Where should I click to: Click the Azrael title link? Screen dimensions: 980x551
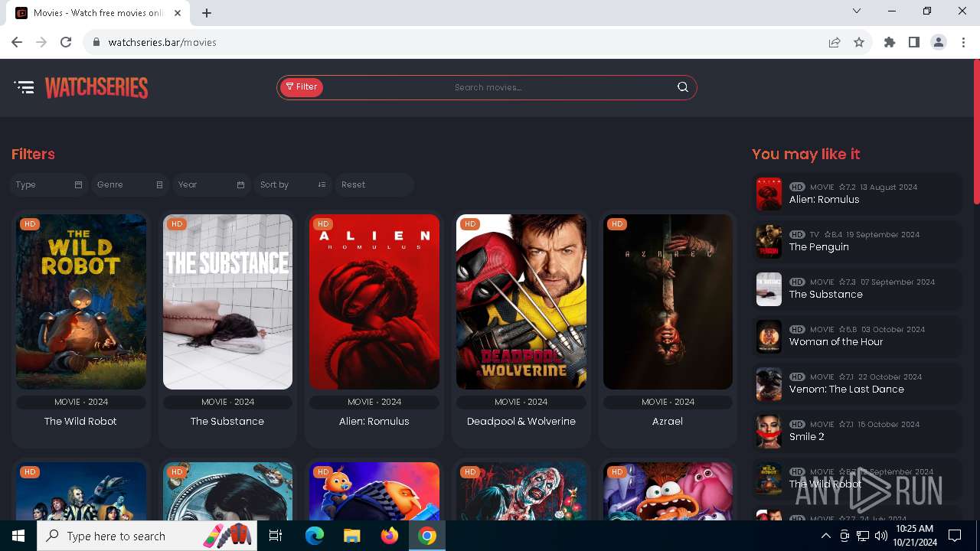(668, 422)
